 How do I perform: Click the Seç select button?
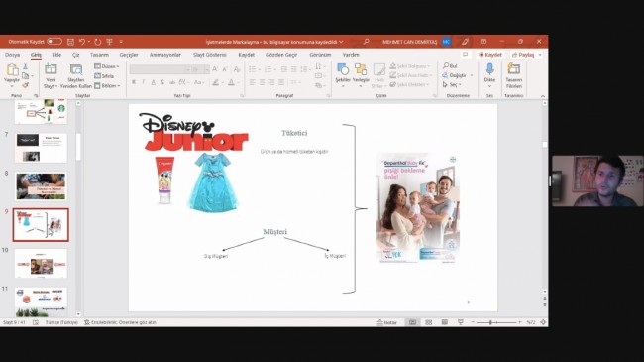coord(452,84)
